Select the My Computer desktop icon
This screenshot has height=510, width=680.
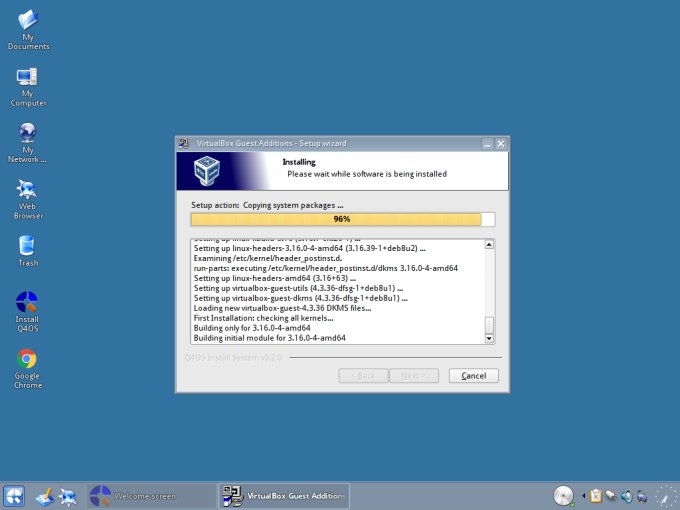pos(28,87)
